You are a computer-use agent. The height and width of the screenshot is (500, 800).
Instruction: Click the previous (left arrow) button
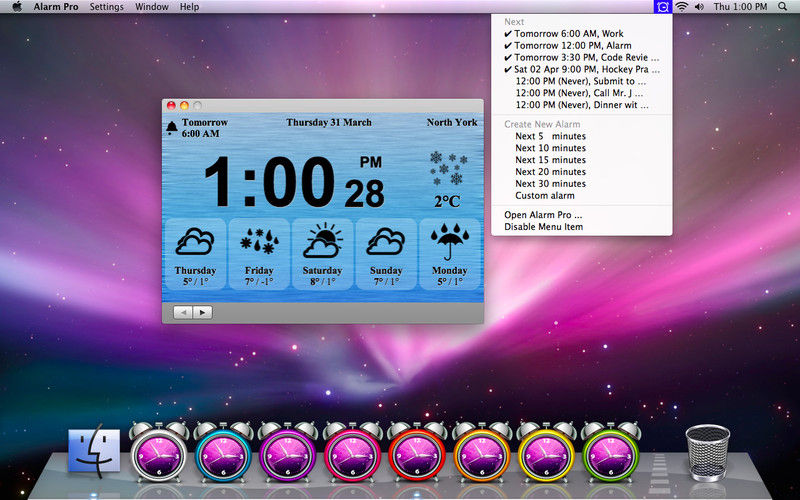point(183,312)
